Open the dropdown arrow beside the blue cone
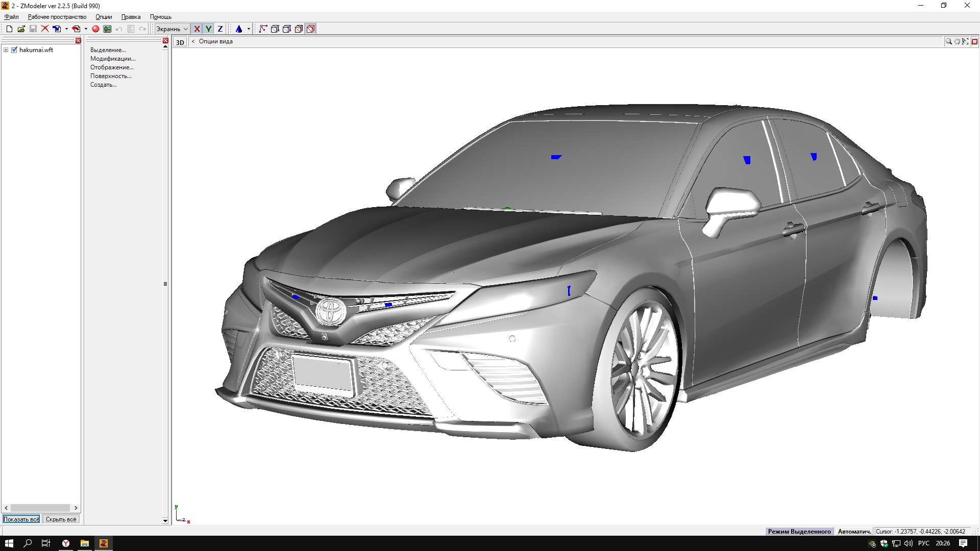Screen dimensions: 980x551 pyautogui.click(x=249, y=29)
